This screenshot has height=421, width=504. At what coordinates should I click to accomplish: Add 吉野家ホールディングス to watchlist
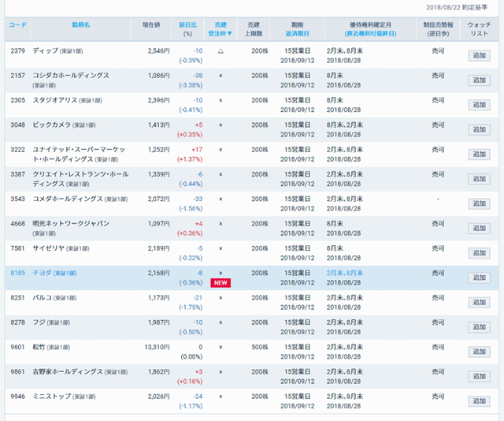479,376
